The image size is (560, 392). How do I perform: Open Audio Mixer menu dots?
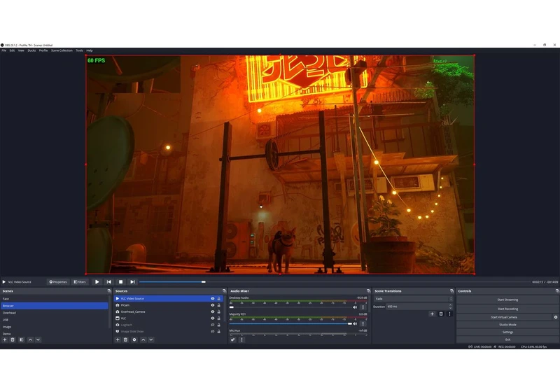coord(241,339)
